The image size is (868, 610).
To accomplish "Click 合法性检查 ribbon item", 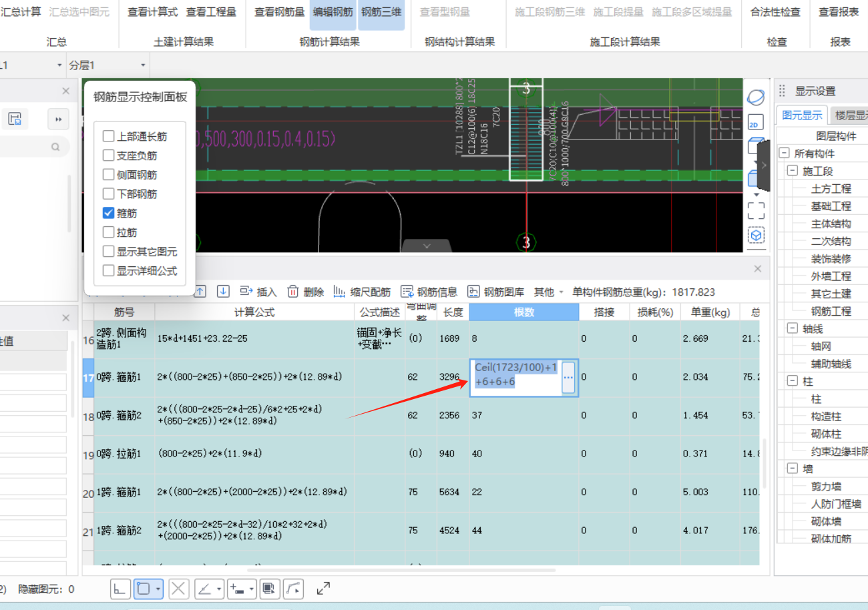I will pyautogui.click(x=775, y=12).
